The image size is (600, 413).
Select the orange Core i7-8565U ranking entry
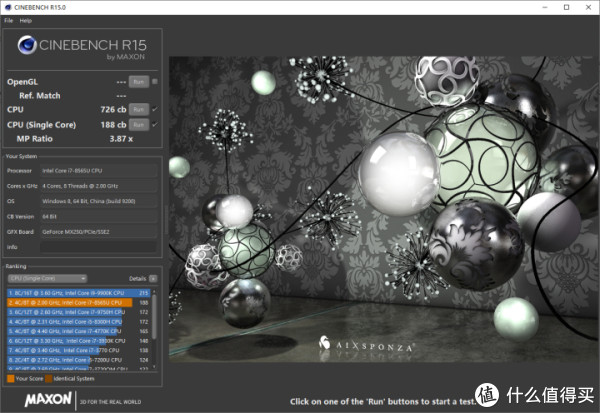click(x=78, y=302)
